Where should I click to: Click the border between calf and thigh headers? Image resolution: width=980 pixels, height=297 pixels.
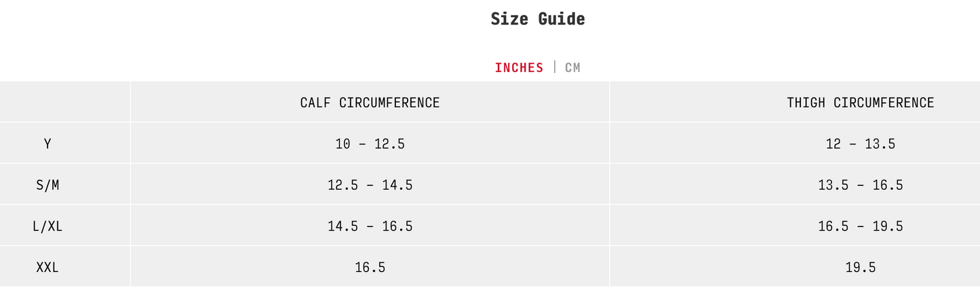coord(610,102)
